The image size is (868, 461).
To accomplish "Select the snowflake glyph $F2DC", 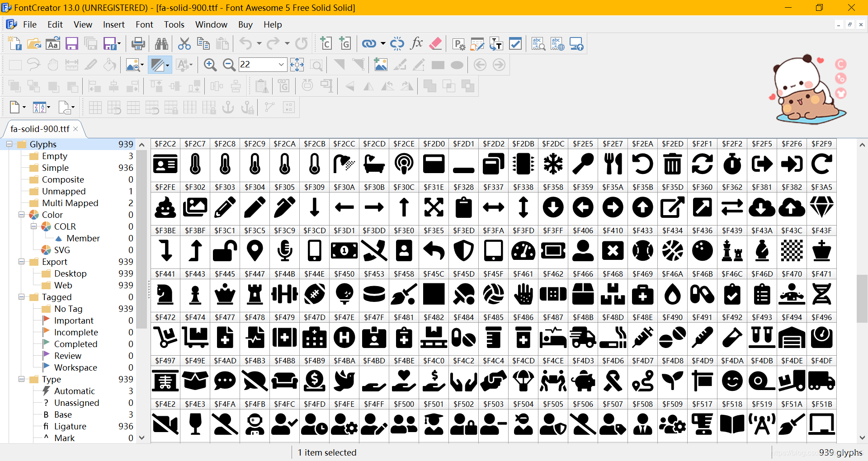I will tap(553, 164).
